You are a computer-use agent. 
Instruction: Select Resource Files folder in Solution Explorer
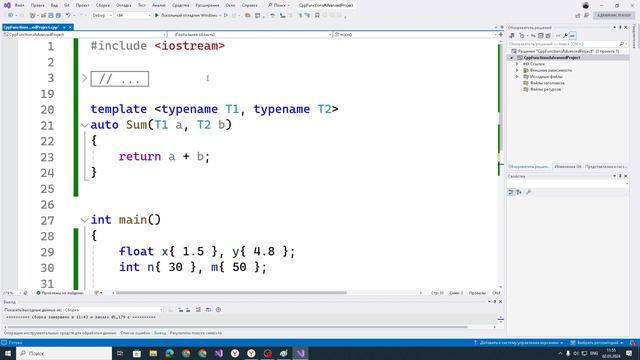pos(545,89)
